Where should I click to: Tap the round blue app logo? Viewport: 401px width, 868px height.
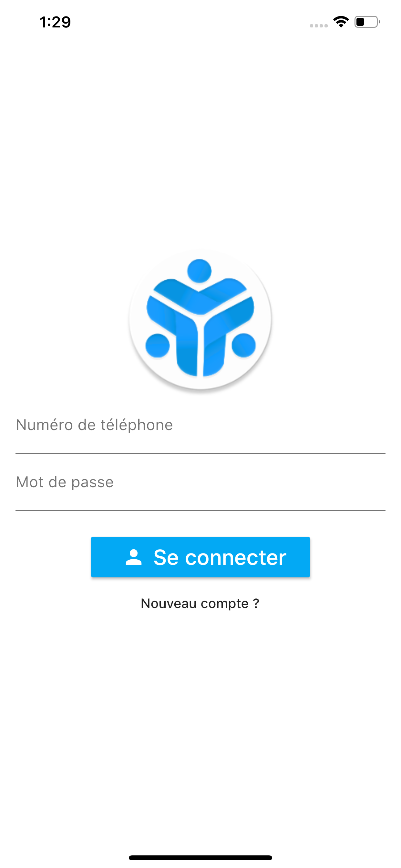tap(200, 320)
